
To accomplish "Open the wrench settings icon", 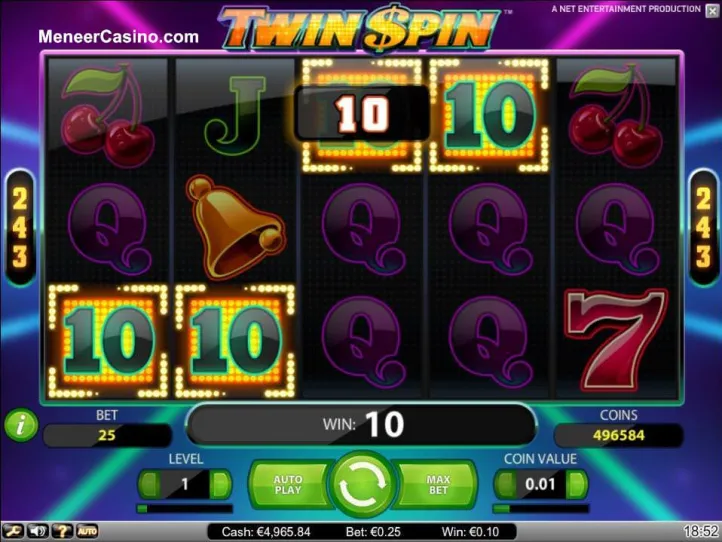I will click(x=12, y=532).
